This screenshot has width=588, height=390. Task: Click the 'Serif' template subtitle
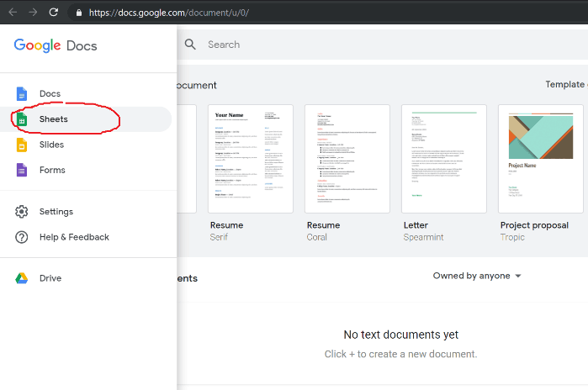point(219,237)
